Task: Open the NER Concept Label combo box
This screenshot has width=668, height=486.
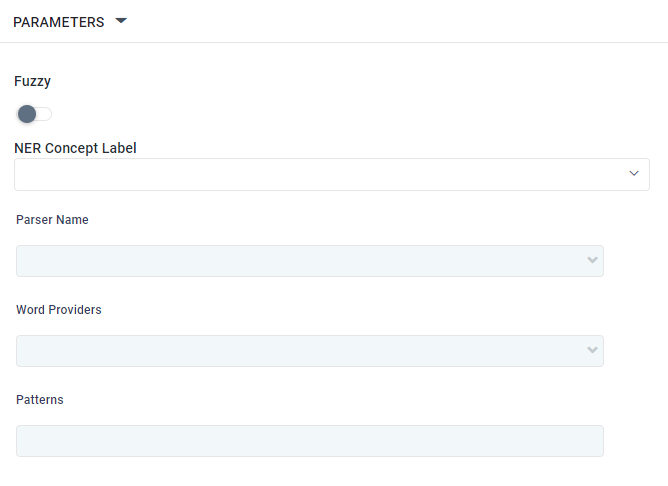Action: 320,174
